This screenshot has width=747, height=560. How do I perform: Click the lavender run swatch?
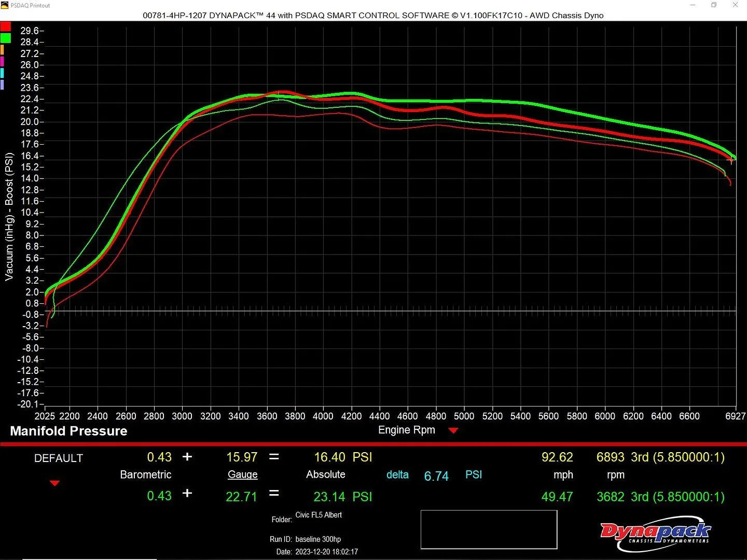(2, 85)
